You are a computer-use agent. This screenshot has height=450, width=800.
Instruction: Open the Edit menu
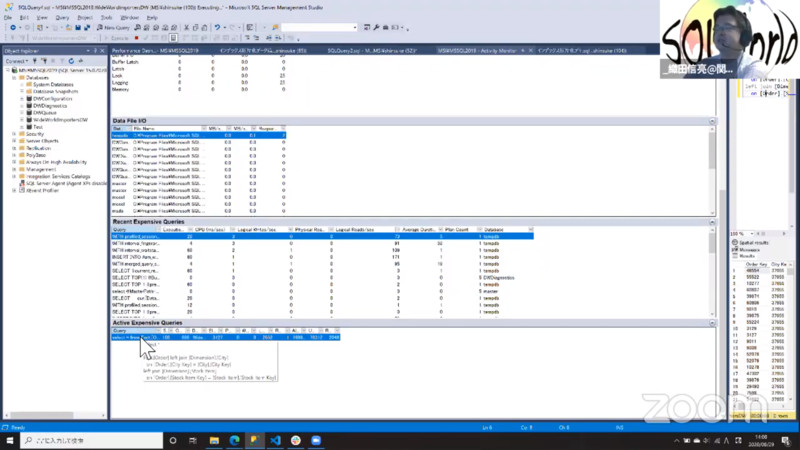[x=24, y=17]
